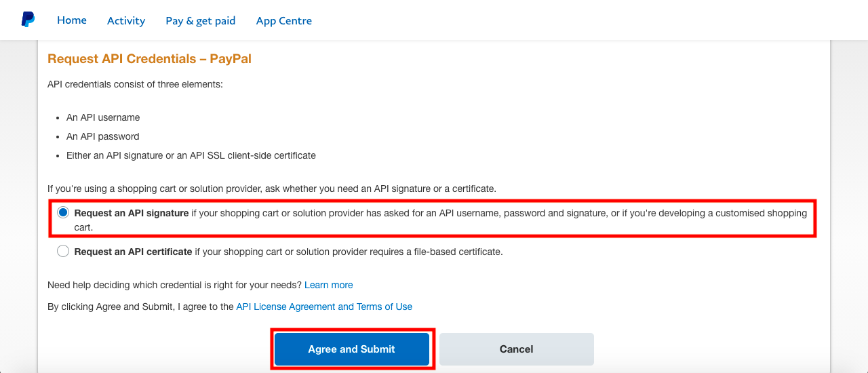Open the Home menu item
The image size is (868, 373).
pos(72,20)
